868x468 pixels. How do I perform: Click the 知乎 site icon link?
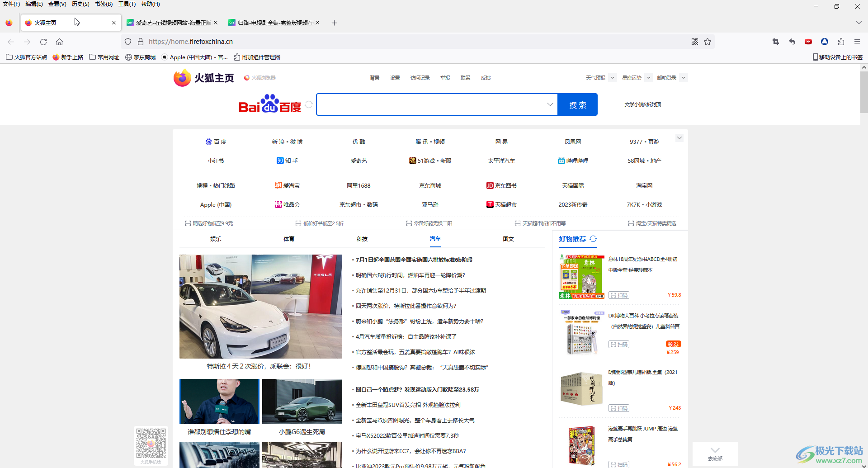point(280,161)
